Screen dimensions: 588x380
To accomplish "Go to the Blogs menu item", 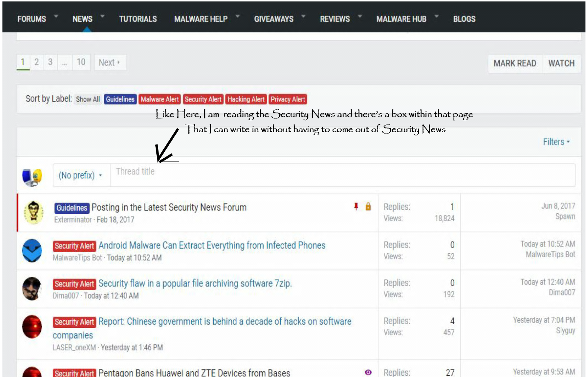I will [x=464, y=19].
